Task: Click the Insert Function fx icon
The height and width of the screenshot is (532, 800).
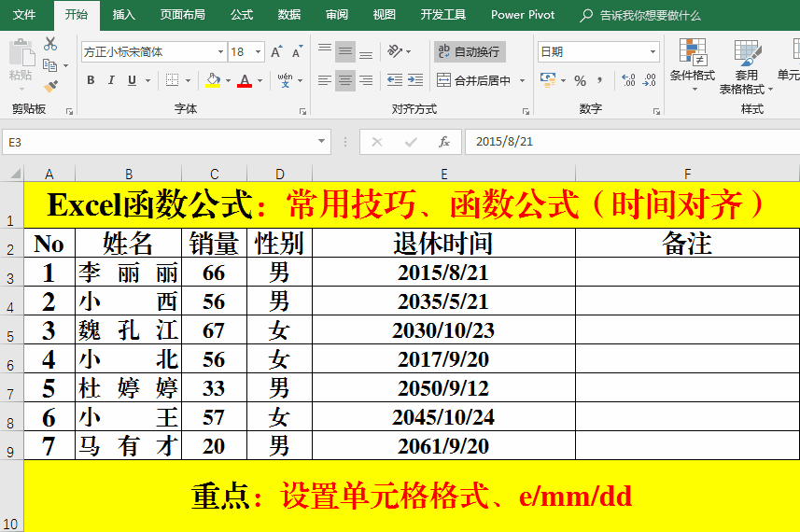Action: click(x=444, y=142)
